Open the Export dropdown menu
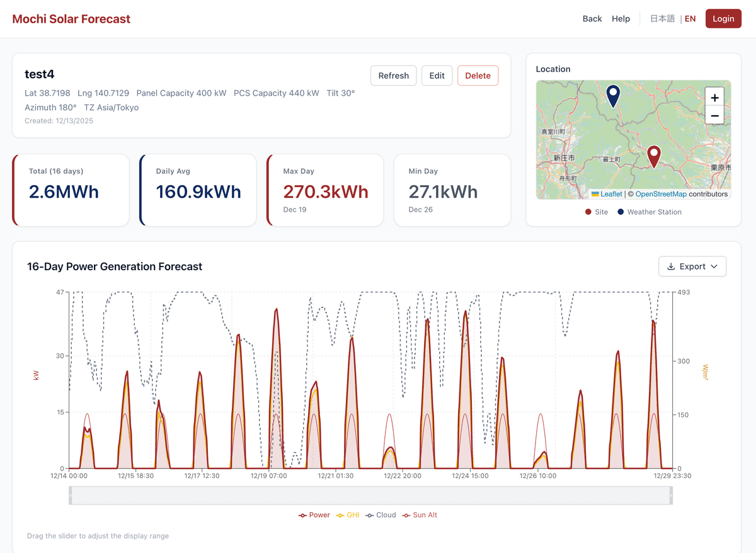Image resolution: width=756 pixels, height=553 pixels. pyautogui.click(x=692, y=266)
